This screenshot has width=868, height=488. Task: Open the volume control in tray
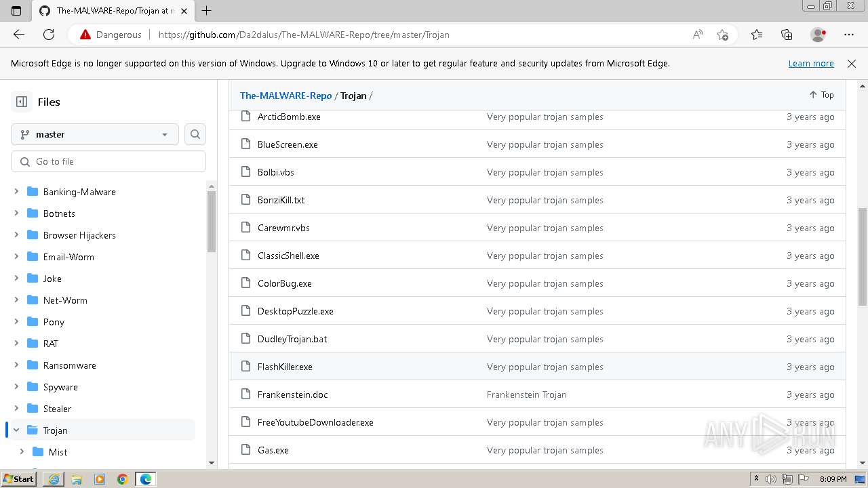771,479
